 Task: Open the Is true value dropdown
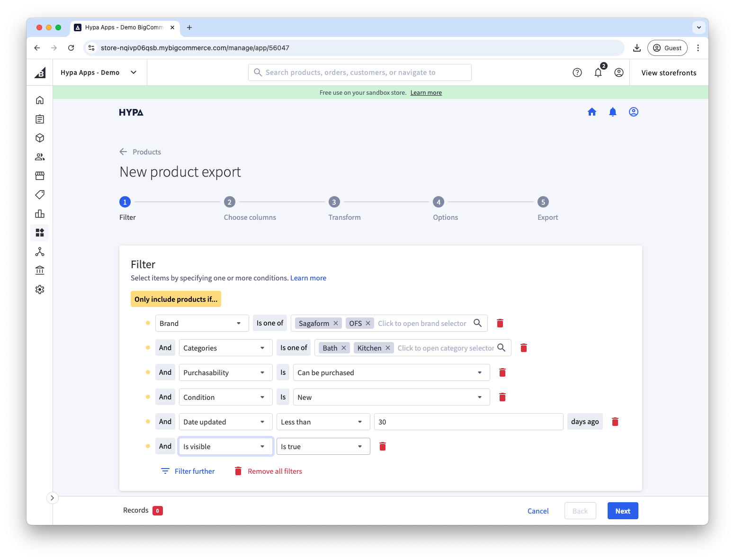323,446
